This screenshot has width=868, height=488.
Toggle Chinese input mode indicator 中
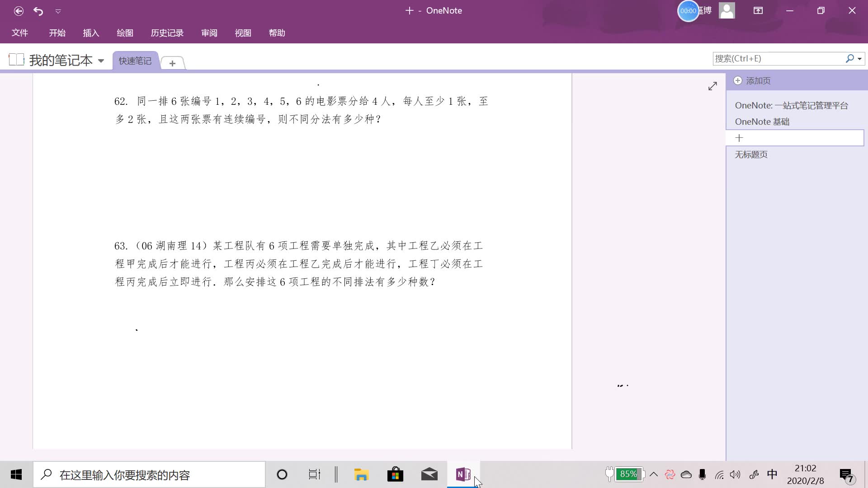(772, 474)
